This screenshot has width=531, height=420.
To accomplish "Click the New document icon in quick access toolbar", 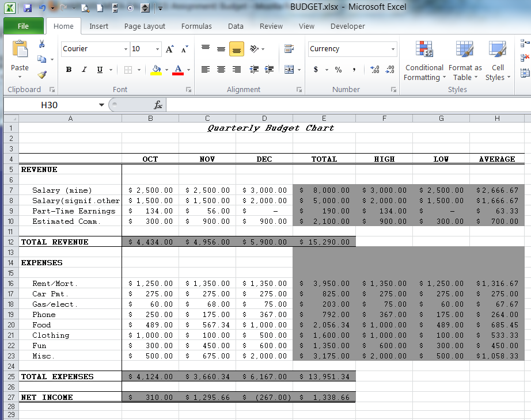I will coord(100,8).
